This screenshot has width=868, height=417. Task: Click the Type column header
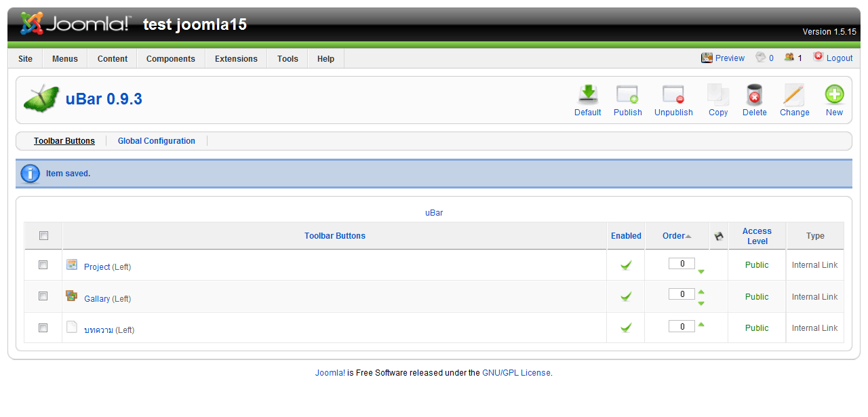(x=815, y=236)
